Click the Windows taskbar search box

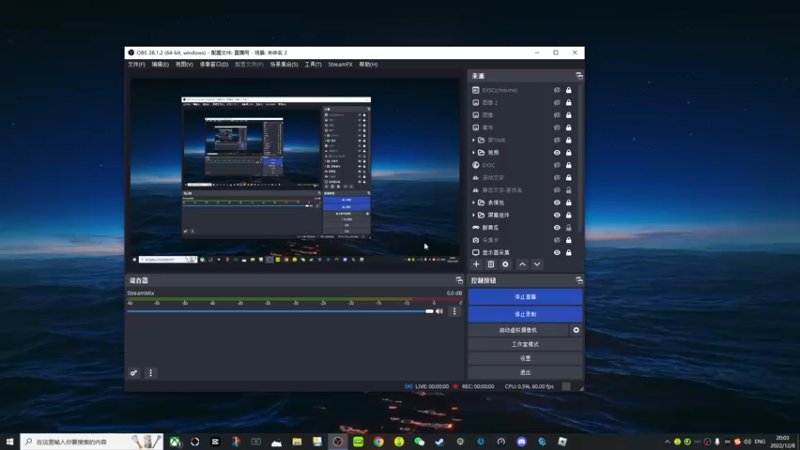[x=92, y=442]
